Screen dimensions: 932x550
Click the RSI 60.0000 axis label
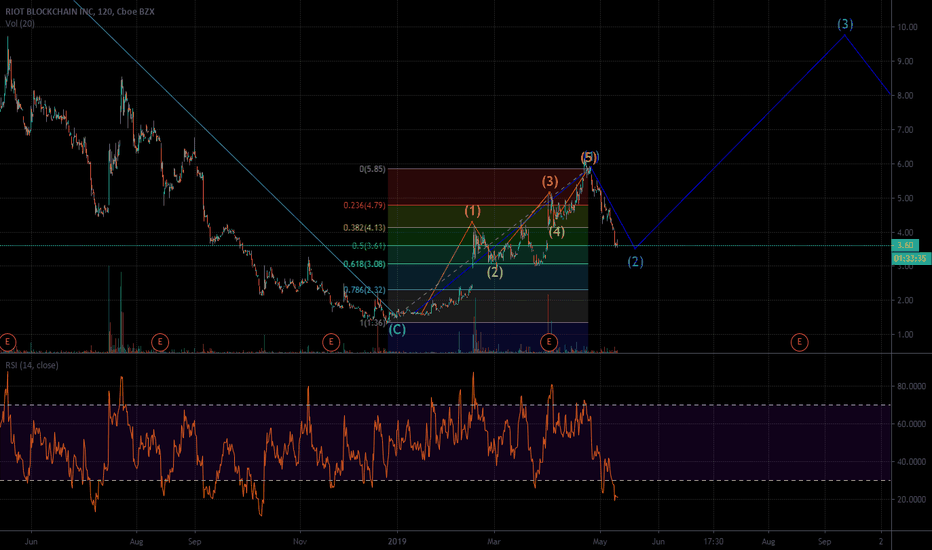[x=911, y=424]
